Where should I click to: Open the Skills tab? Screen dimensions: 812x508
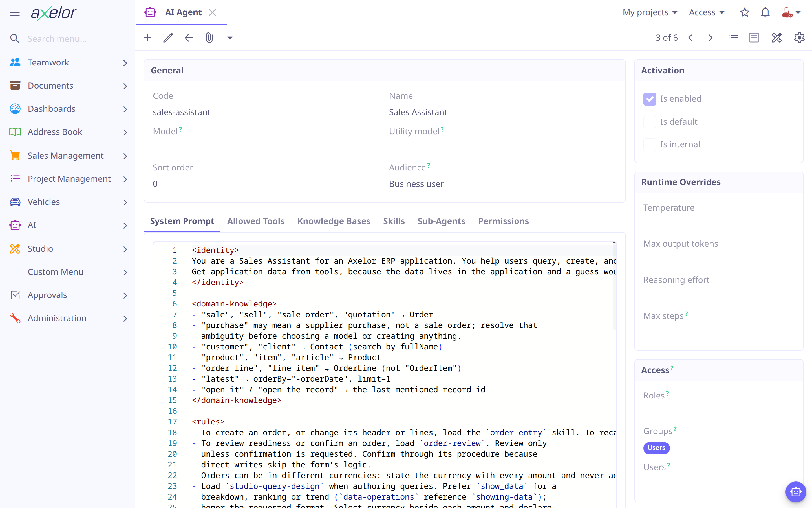pos(394,221)
